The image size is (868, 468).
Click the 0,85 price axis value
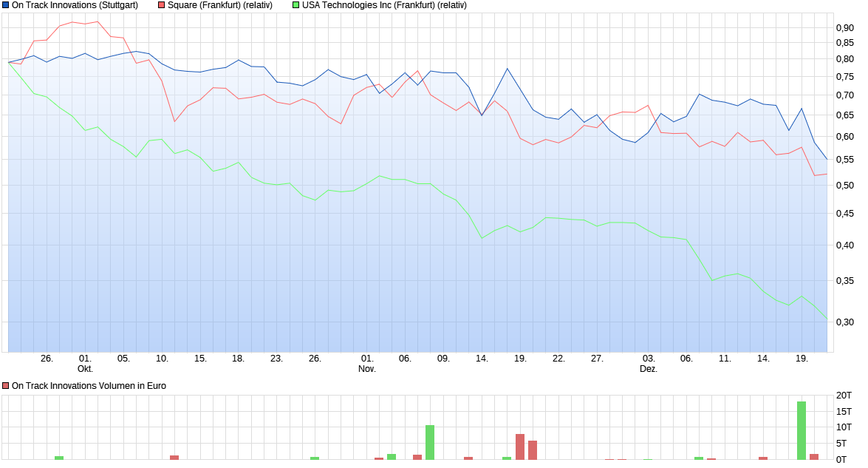[x=845, y=43]
